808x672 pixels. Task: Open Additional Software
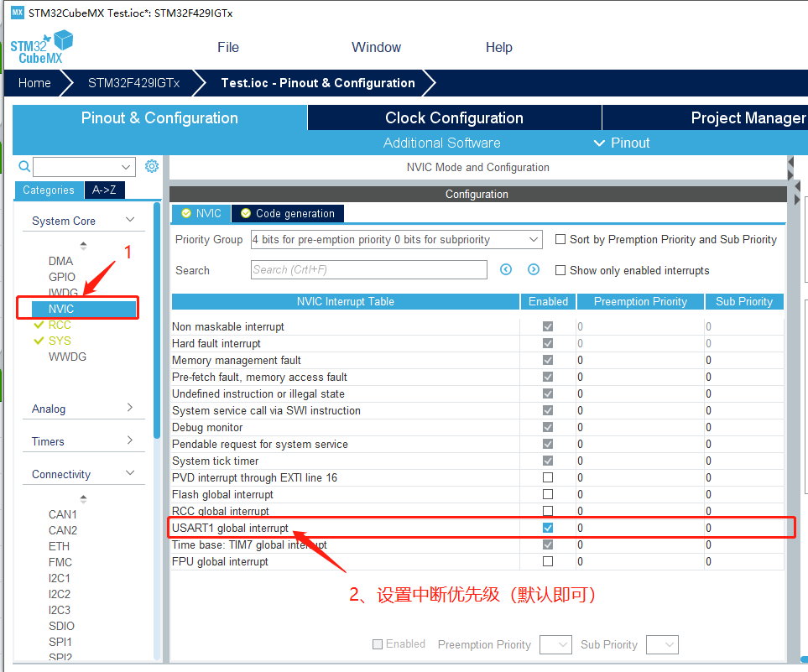pyautogui.click(x=441, y=143)
